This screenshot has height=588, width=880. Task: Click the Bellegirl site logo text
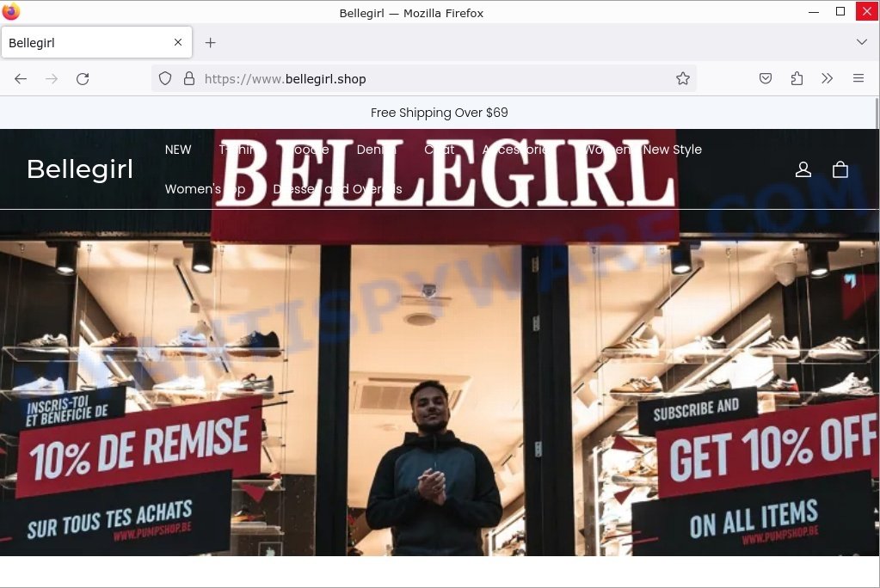click(x=80, y=169)
